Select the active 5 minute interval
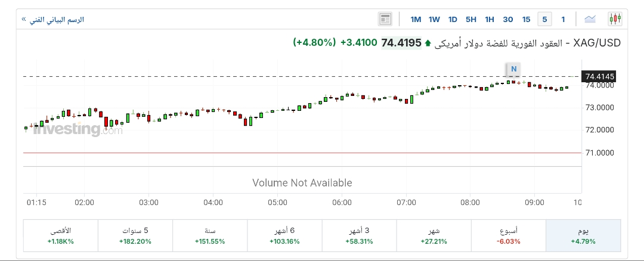Image resolution: width=644 pixels, height=261 pixels. click(x=544, y=19)
